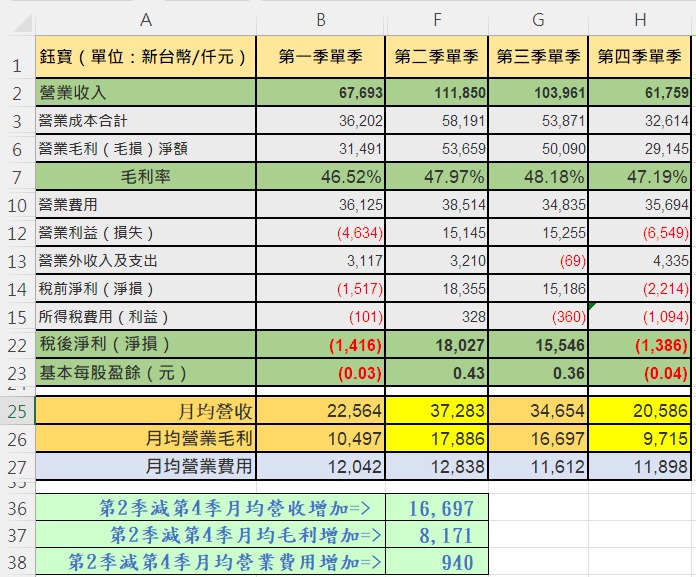The image size is (696, 577).
Task: Click 第2季減第4季月均毛利增加=> label
Action: click(210, 535)
